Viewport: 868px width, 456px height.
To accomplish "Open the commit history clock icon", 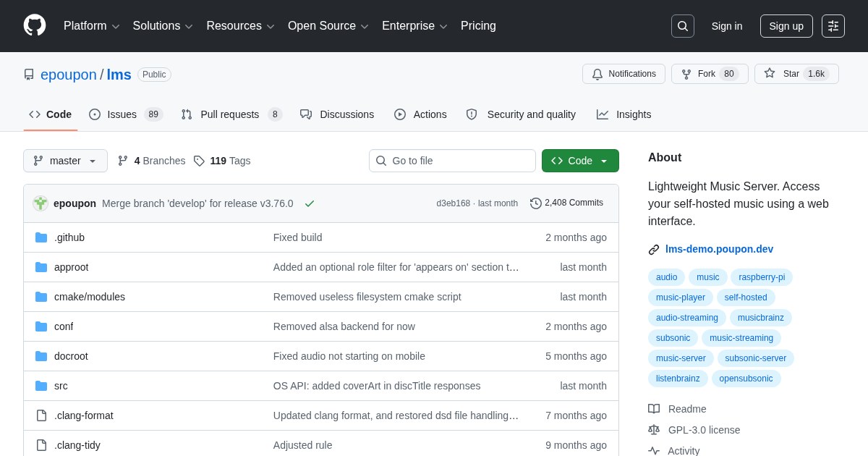I will [536, 203].
